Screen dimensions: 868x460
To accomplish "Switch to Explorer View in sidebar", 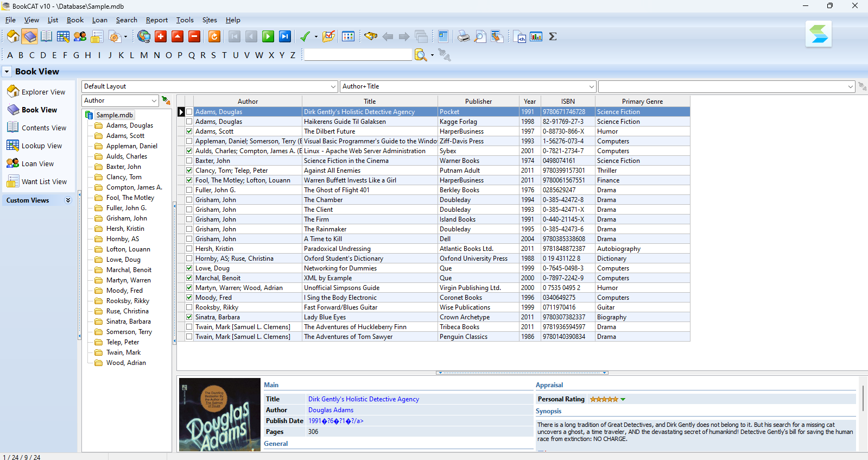I will [36, 92].
